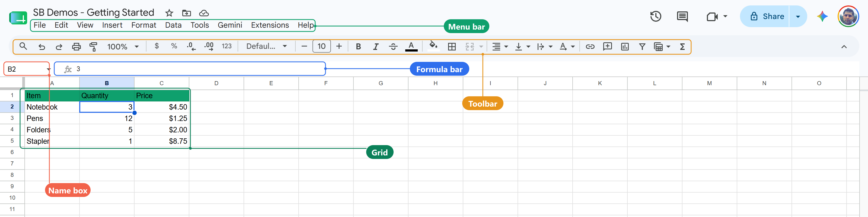
Task: Open the Help menu
Action: [306, 25]
